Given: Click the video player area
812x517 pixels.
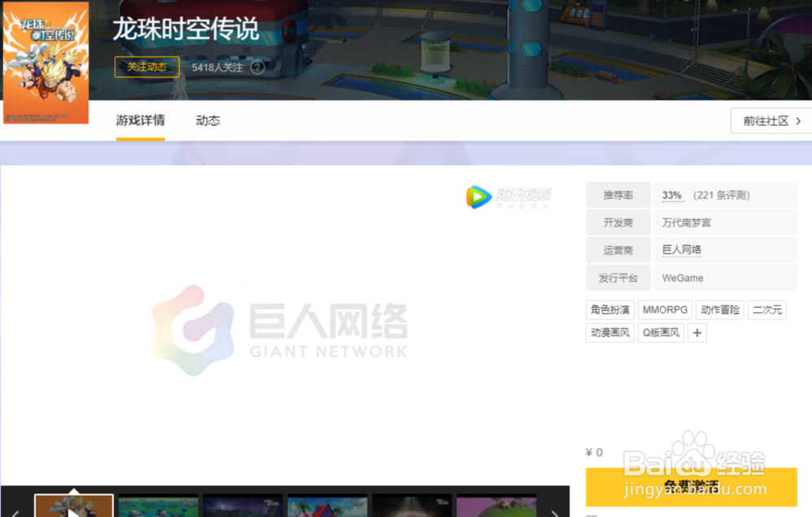Looking at the screenshot, I should click(285, 326).
